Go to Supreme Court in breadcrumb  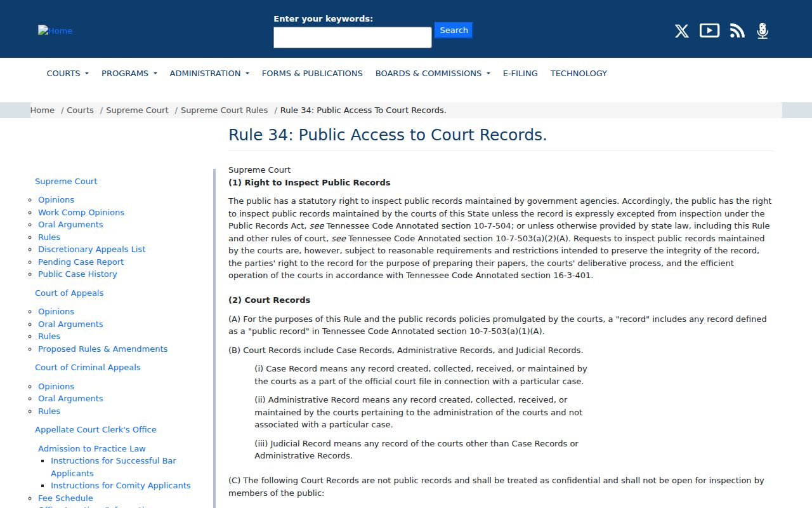pyautogui.click(x=137, y=110)
